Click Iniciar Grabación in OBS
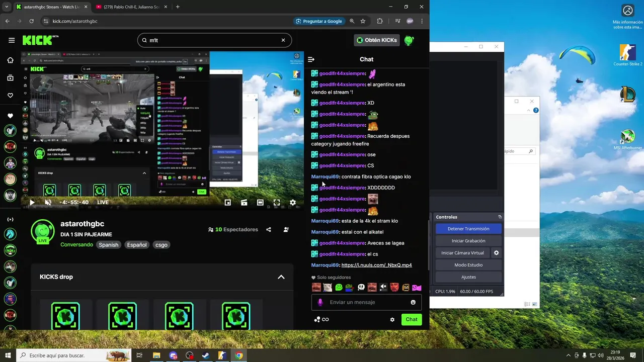 (468, 241)
